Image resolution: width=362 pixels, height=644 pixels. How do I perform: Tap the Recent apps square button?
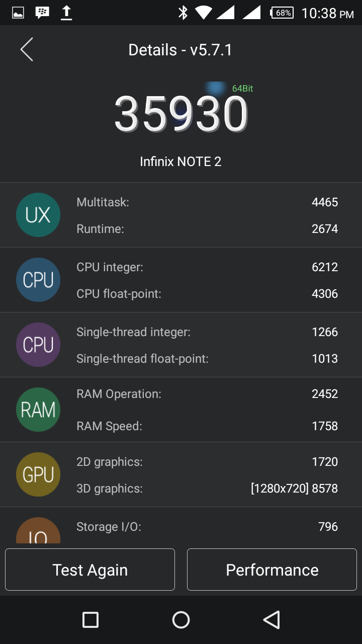tap(90, 620)
